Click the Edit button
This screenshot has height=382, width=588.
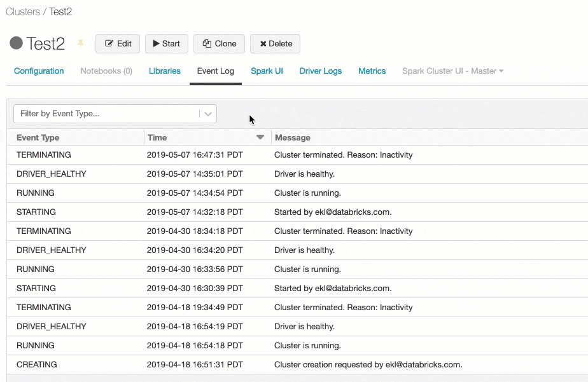118,44
